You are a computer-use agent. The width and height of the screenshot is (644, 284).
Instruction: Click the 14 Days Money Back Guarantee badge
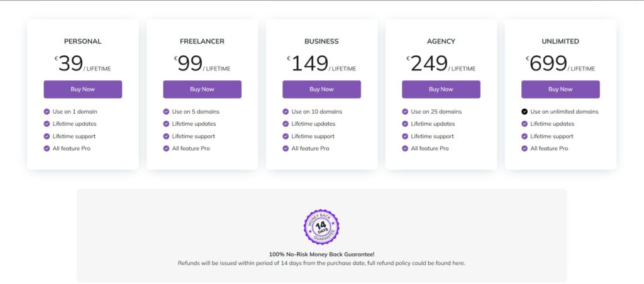321,227
